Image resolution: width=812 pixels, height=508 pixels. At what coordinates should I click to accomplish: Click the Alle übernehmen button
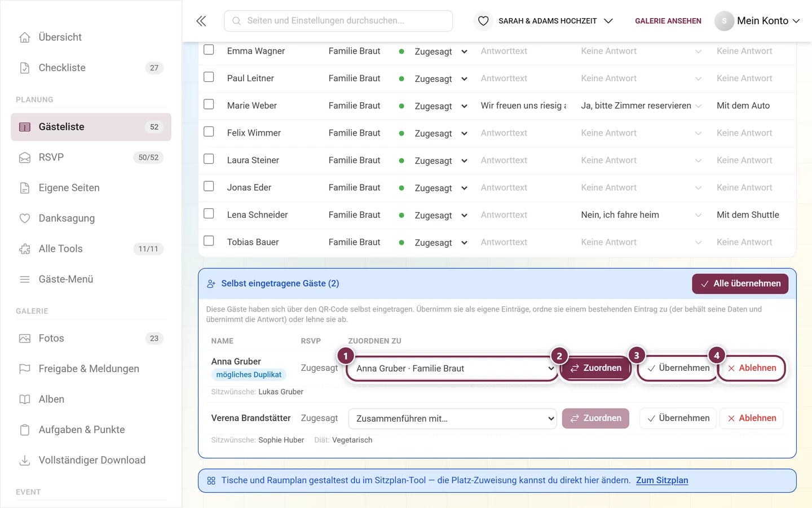click(740, 284)
